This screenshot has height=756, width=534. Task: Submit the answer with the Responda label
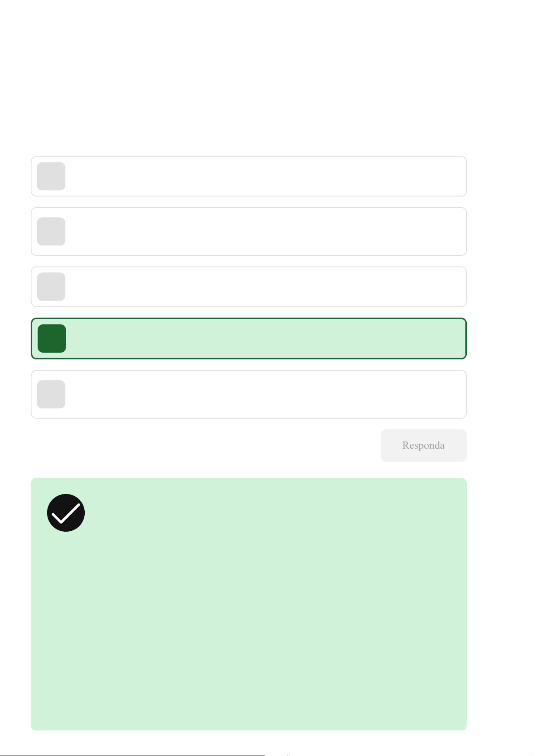pos(423,446)
